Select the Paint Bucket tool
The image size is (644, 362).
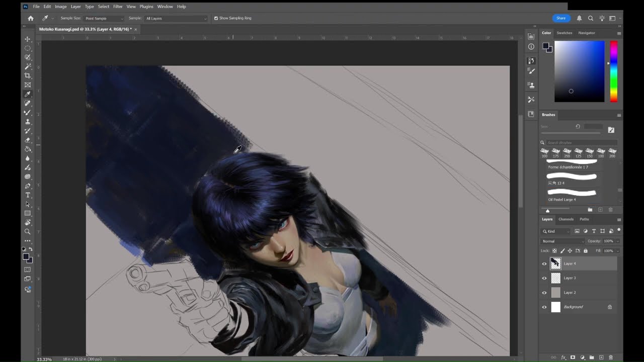pos(28,149)
